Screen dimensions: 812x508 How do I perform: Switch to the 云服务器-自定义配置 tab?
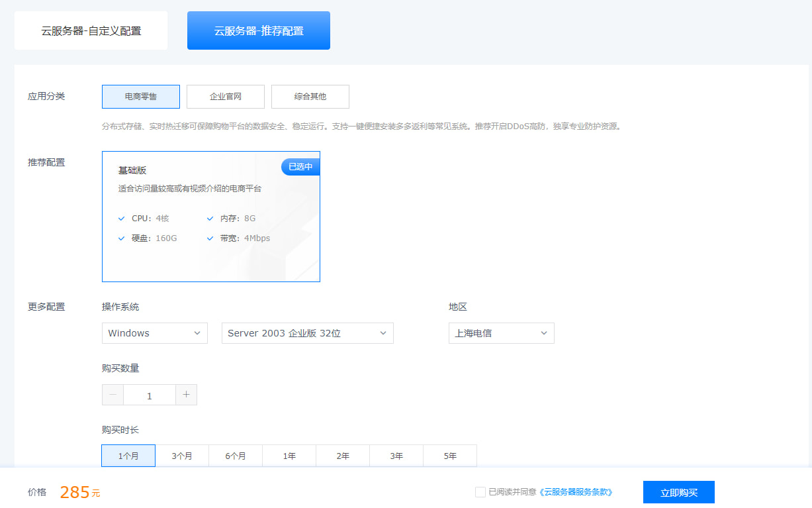pos(91,30)
